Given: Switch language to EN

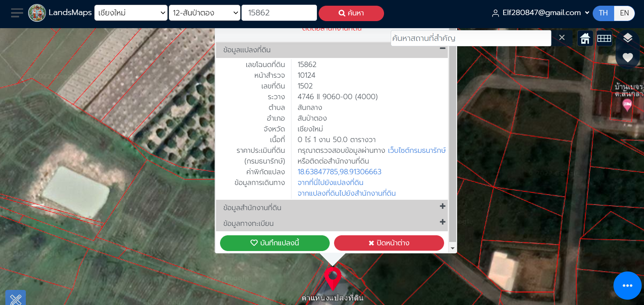Looking at the screenshot, I should pyautogui.click(x=624, y=13).
